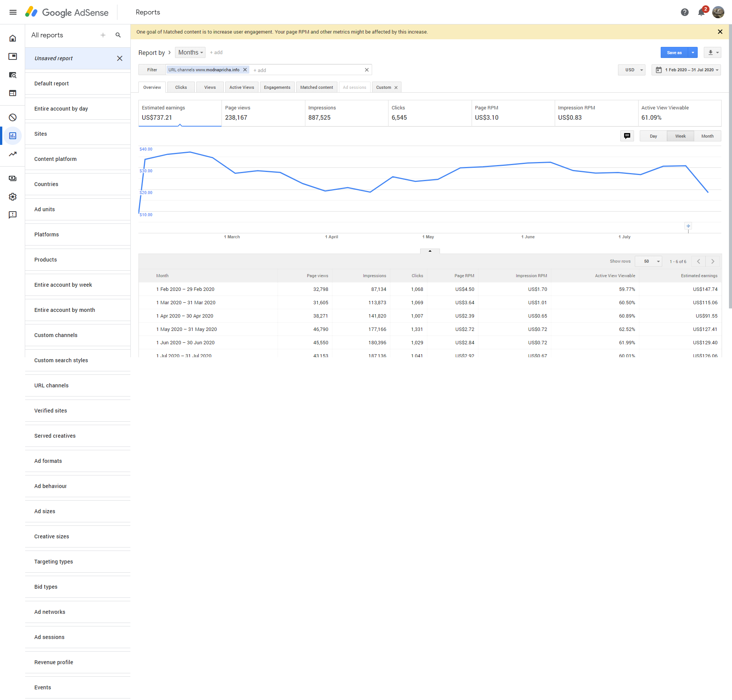The height and width of the screenshot is (700, 732).
Task: Open the URL channels report
Action: (x=51, y=385)
